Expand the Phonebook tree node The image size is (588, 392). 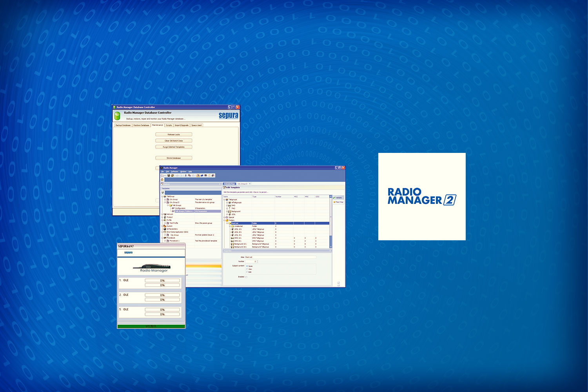click(x=162, y=238)
